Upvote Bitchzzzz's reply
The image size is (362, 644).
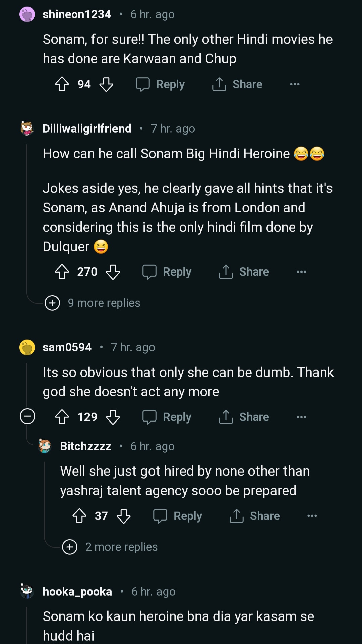tap(79, 516)
